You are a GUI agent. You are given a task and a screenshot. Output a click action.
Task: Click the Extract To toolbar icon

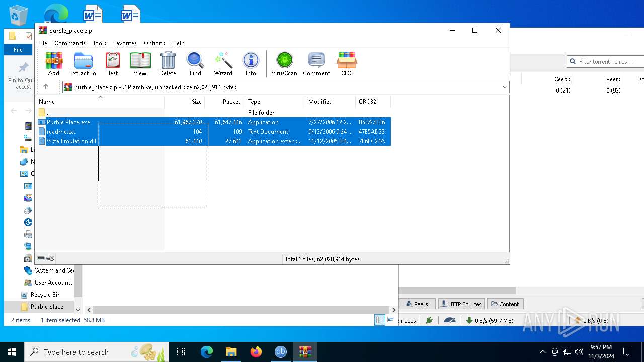(x=83, y=64)
